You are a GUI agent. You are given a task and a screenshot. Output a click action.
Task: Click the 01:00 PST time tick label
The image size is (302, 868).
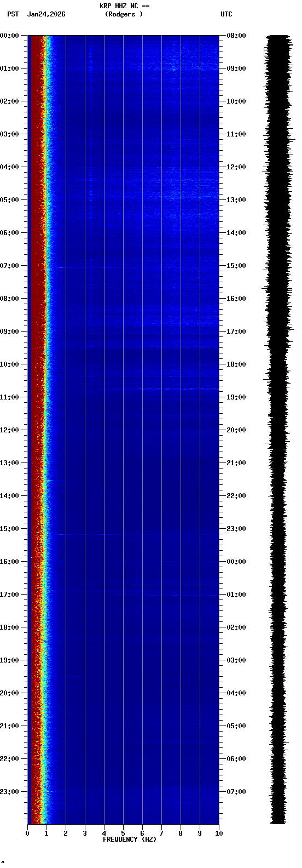pyautogui.click(x=9, y=68)
